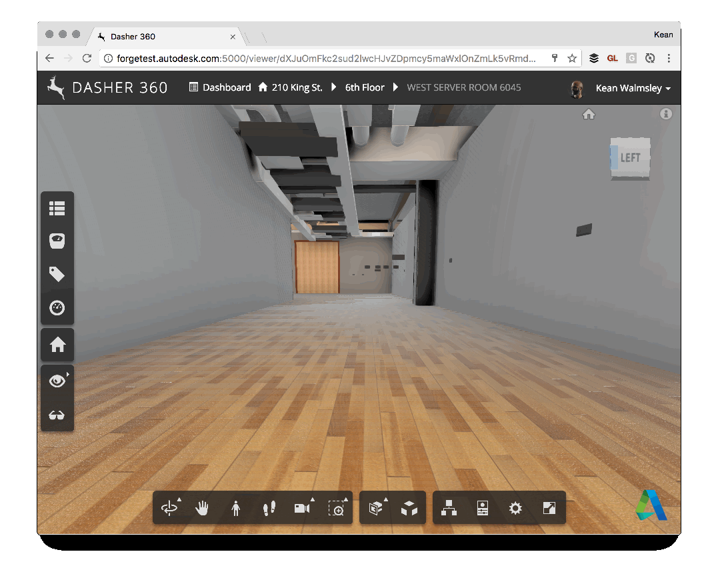Viewport: 718px width, 588px height.
Task: Choose the First Person walk tool
Action: 235,509
